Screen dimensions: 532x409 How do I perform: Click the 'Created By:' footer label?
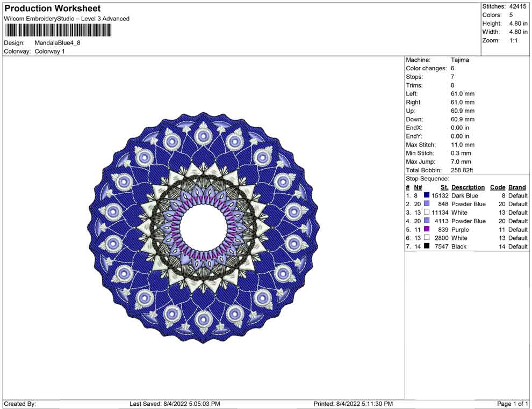tap(20, 404)
